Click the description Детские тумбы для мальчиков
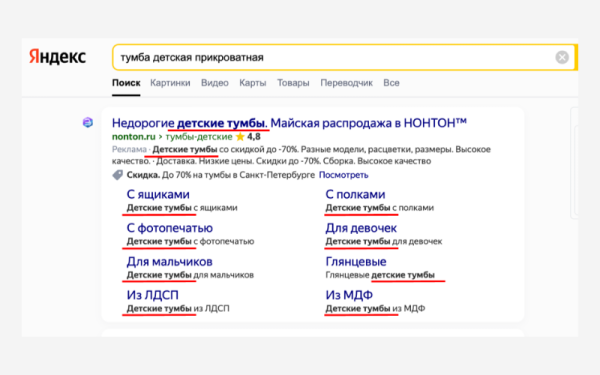Image resolution: width=600 pixels, height=375 pixels. 190,275
